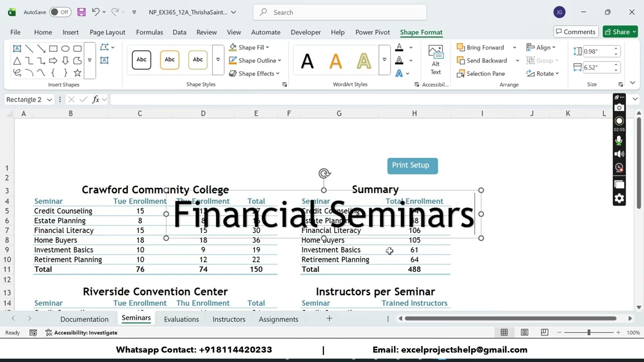
Task: Open the Shape Fill dropdown
Action: [x=249, y=47]
